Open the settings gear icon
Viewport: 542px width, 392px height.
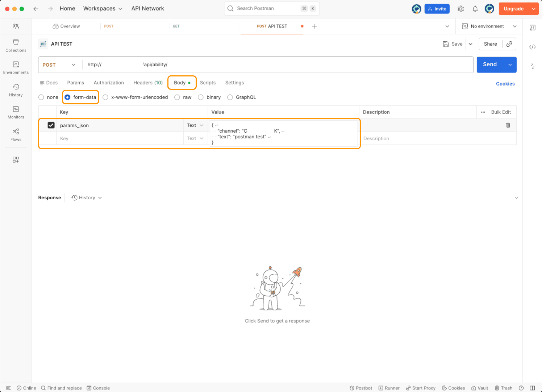click(460, 9)
